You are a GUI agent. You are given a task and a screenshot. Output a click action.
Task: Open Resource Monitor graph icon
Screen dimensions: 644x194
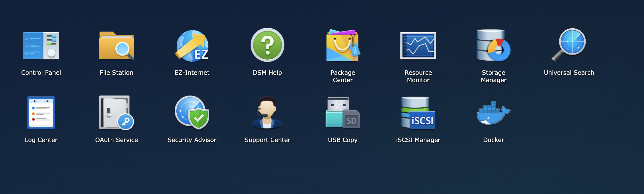(x=418, y=46)
